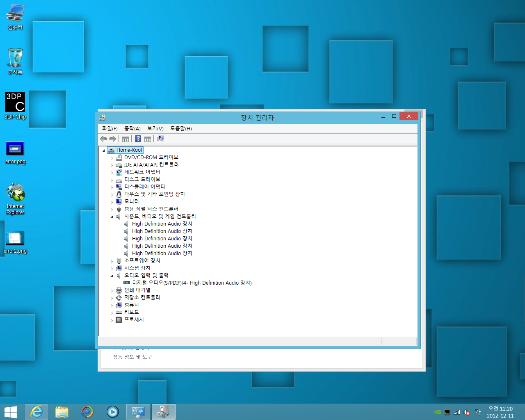
Task: Select the 시스템 장치 category
Action: [137, 268]
